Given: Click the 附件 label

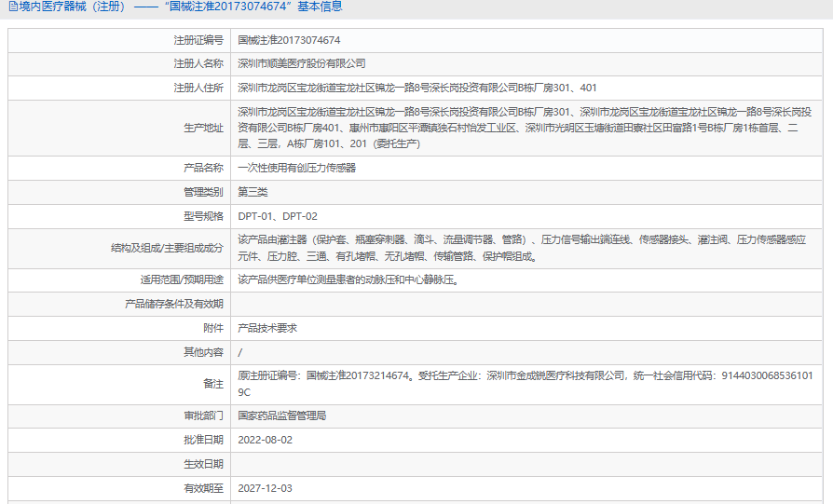Looking at the screenshot, I should click(213, 328).
